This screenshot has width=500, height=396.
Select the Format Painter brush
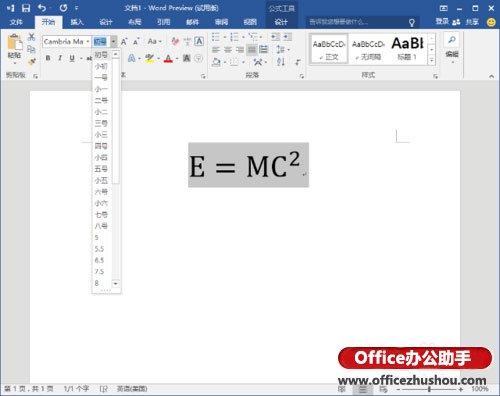point(32,61)
